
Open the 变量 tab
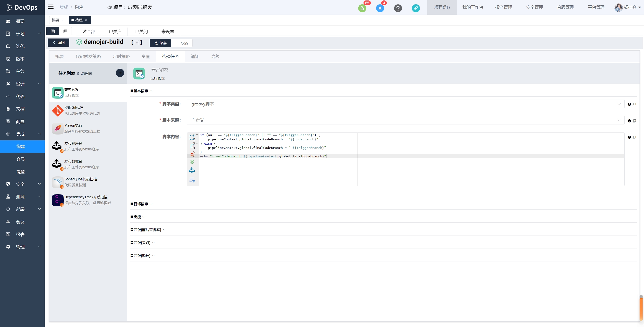(146, 57)
